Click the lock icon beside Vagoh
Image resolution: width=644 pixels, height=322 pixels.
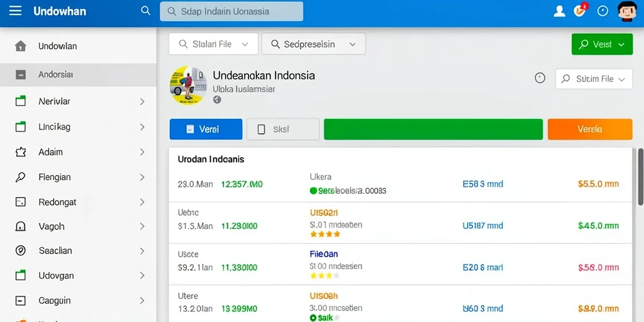21,226
